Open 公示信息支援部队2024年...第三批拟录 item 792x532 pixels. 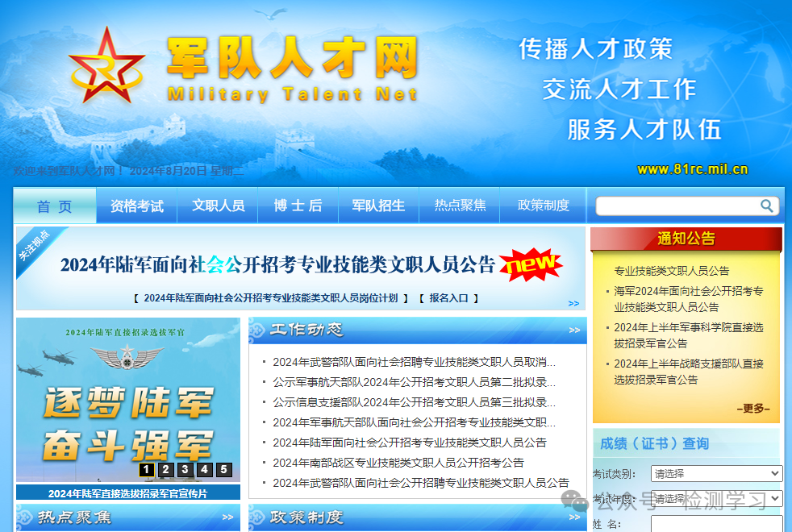click(x=415, y=402)
